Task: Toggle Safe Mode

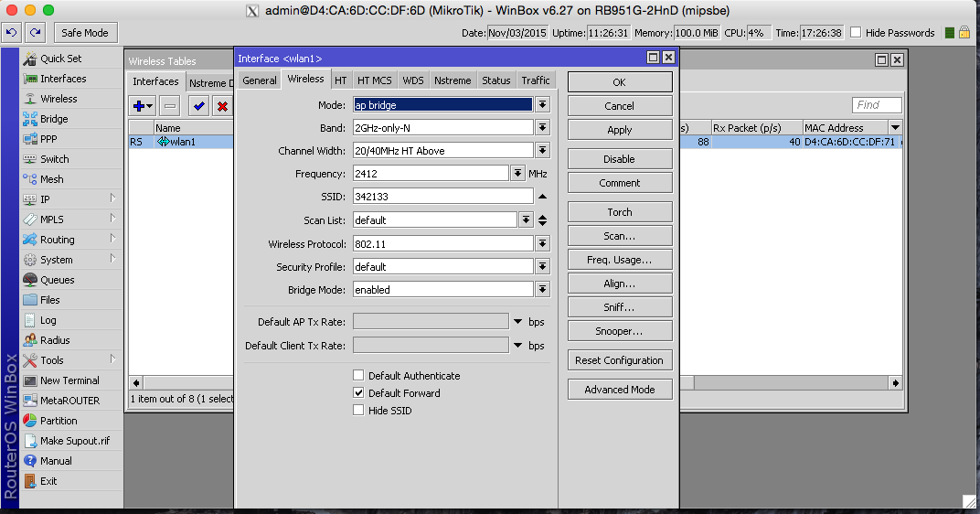Action: point(84,33)
